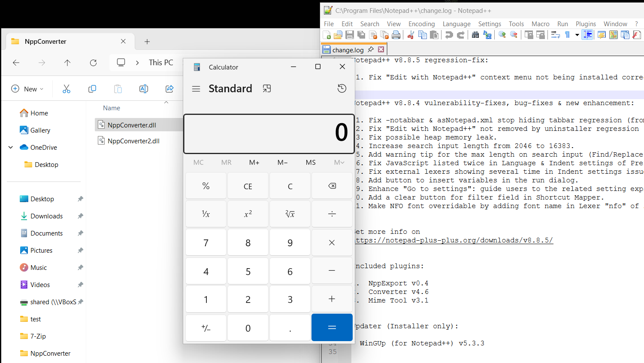Open the New dropdown in File Explorer
The image size is (644, 363).
click(x=27, y=89)
